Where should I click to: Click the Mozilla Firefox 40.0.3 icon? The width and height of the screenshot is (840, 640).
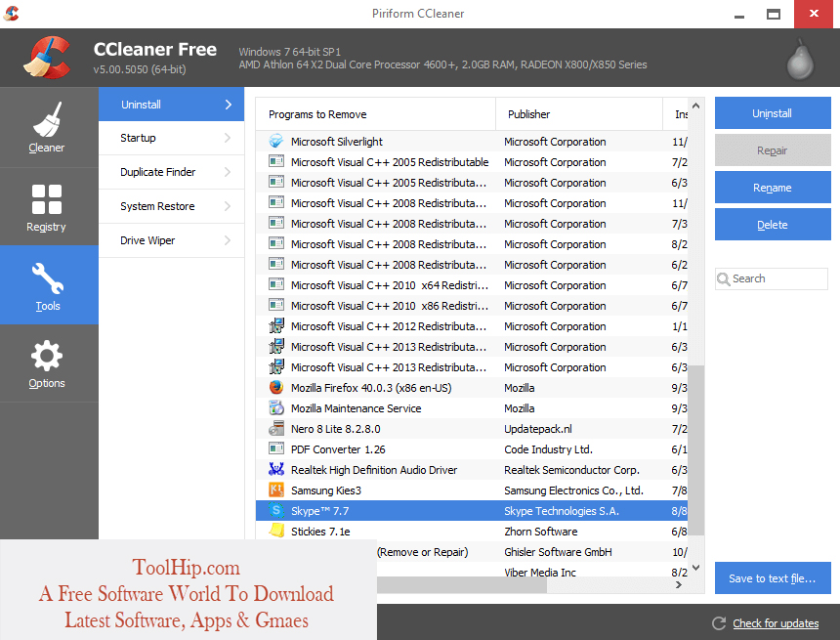pos(275,387)
